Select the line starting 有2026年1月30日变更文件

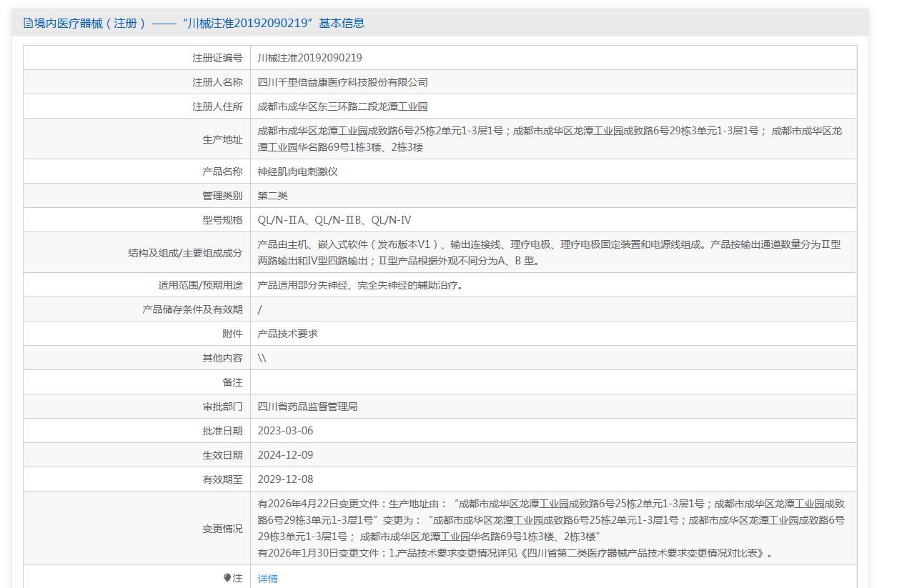tap(515, 553)
